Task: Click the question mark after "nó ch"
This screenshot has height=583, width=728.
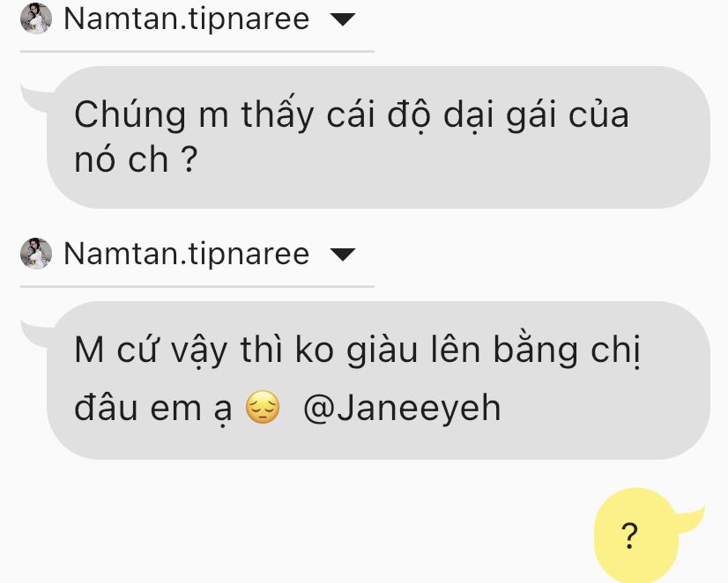Action: click(x=189, y=159)
